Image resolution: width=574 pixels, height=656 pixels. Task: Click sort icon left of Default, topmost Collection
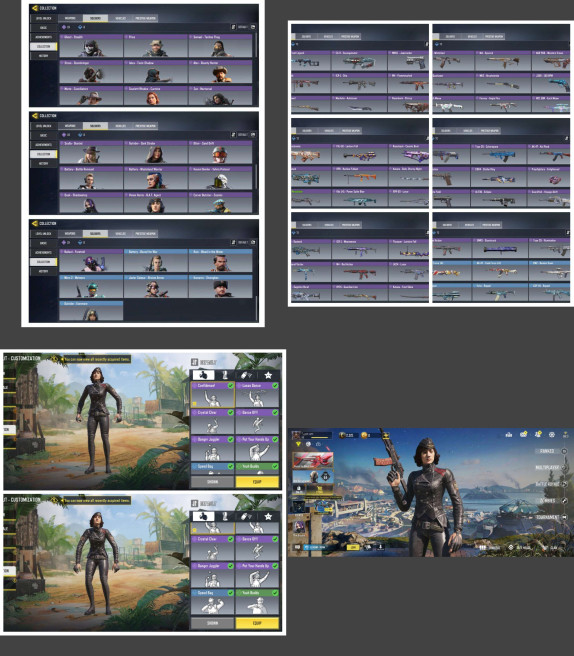coord(233,27)
